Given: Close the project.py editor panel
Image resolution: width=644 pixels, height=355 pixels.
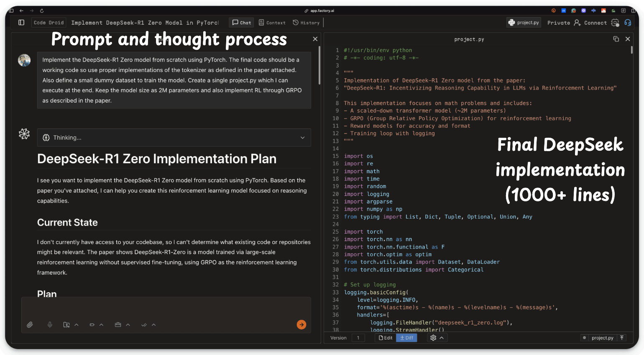Looking at the screenshot, I should click(x=628, y=39).
